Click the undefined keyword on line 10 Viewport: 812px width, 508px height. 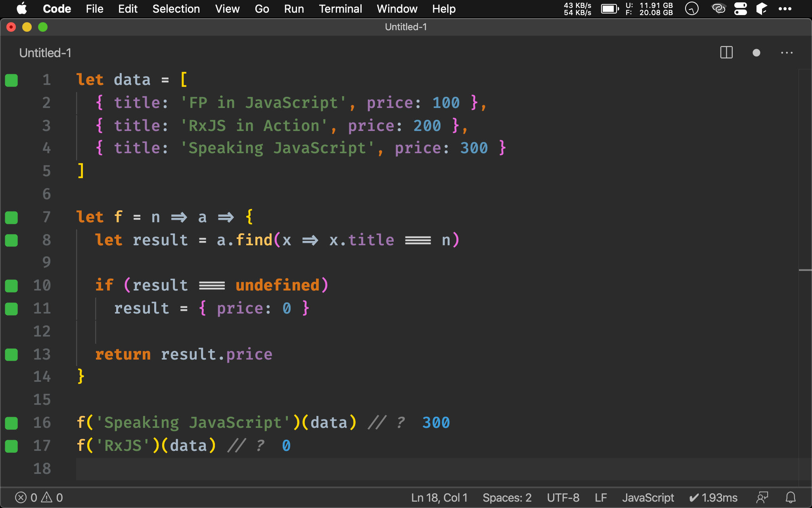point(278,285)
